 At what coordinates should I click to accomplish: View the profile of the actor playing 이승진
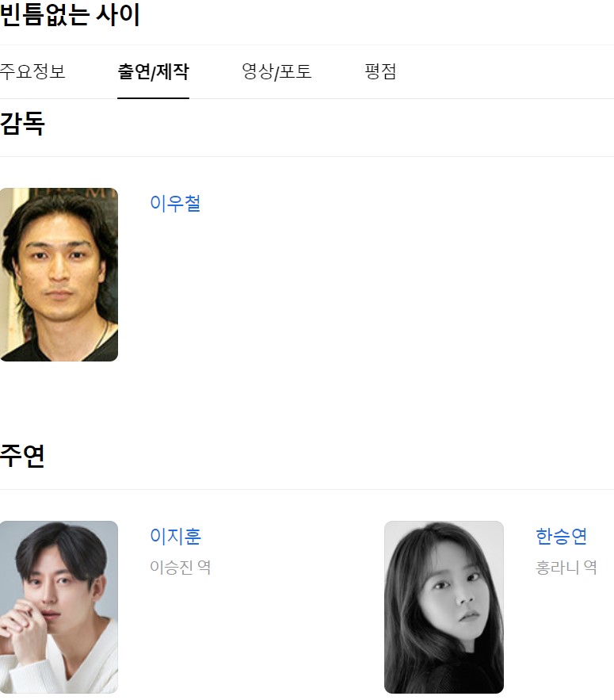pyautogui.click(x=175, y=536)
